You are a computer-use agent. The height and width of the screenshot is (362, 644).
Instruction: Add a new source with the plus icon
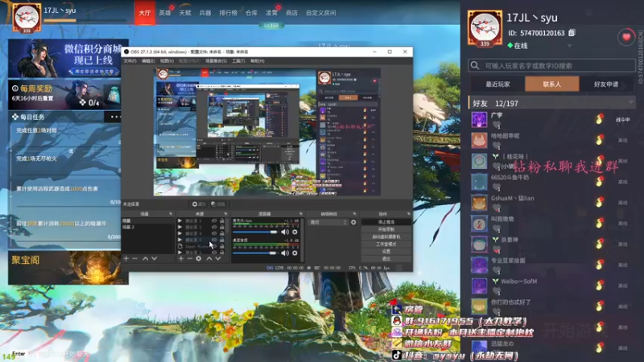[x=181, y=258]
